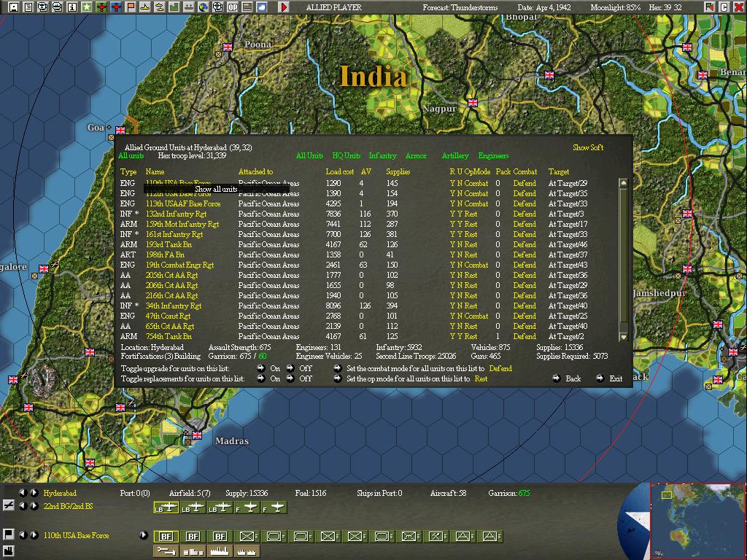Click the world minimap in bottom right
Image resolution: width=747 pixels, height=560 pixels.
pyautogui.click(x=697, y=521)
